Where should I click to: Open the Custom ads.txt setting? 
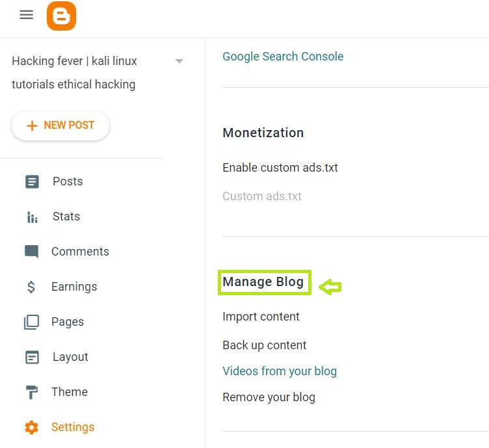click(262, 196)
